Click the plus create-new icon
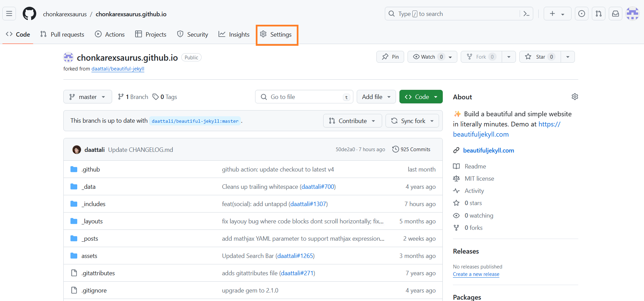 click(x=553, y=14)
